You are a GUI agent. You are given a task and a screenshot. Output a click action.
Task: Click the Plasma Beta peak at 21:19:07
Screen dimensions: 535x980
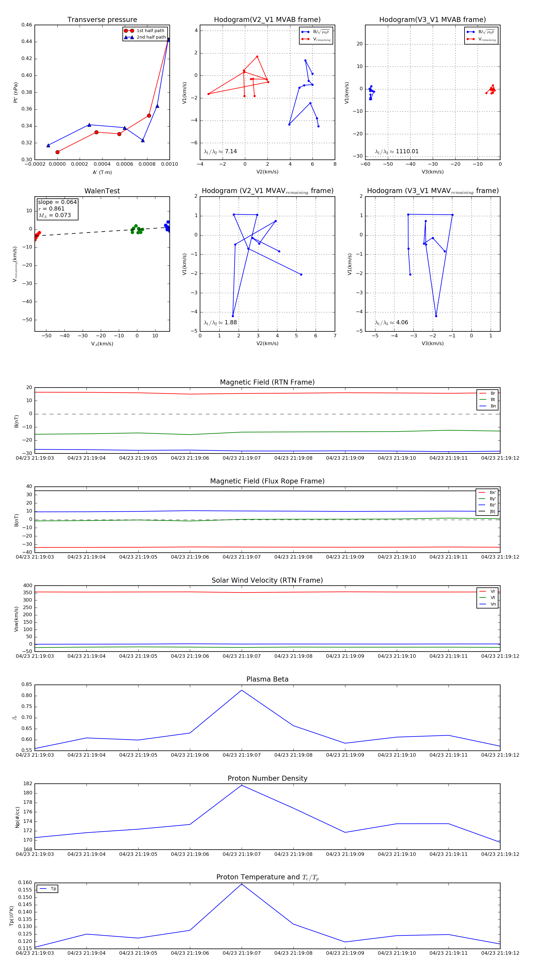click(241, 690)
